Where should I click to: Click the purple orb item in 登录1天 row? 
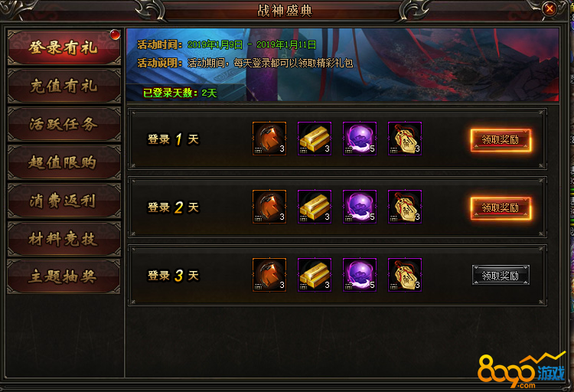360,139
